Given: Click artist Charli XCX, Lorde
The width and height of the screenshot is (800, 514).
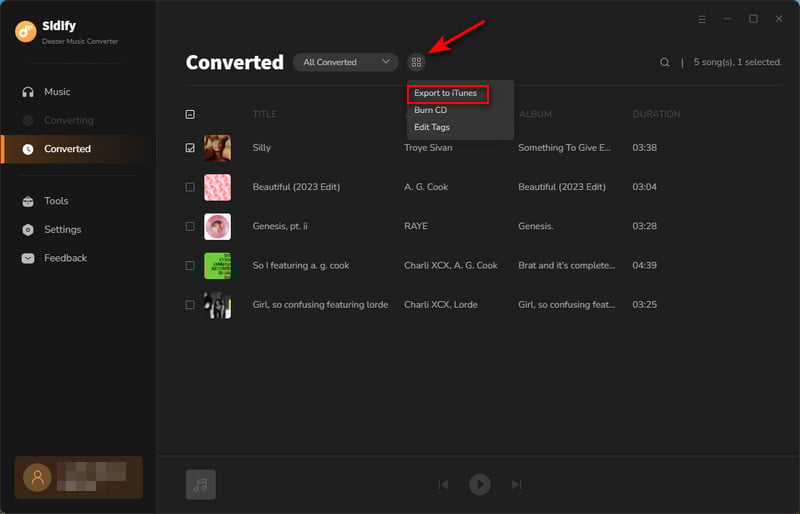Looking at the screenshot, I should [x=441, y=305].
